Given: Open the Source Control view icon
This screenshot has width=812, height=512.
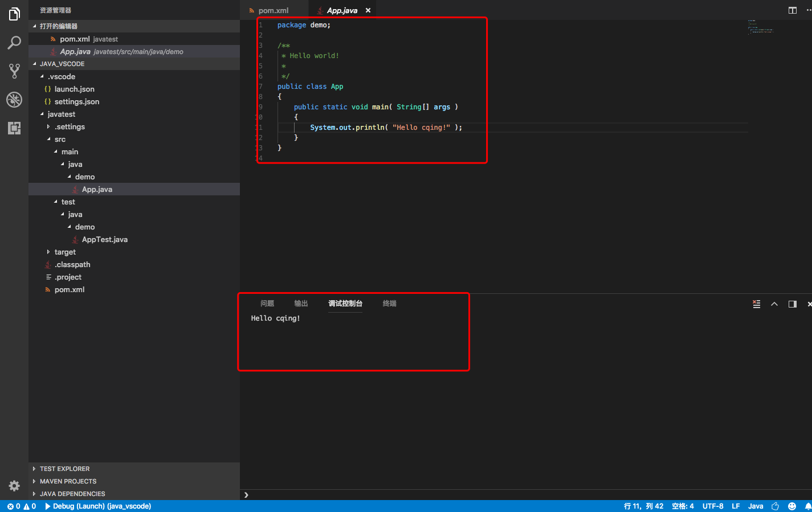Looking at the screenshot, I should click(14, 71).
